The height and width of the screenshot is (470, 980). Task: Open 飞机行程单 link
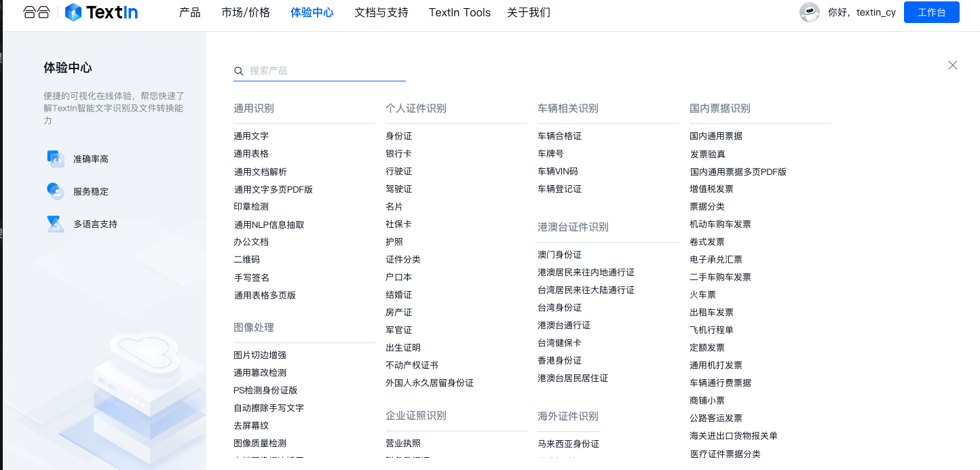tap(712, 330)
